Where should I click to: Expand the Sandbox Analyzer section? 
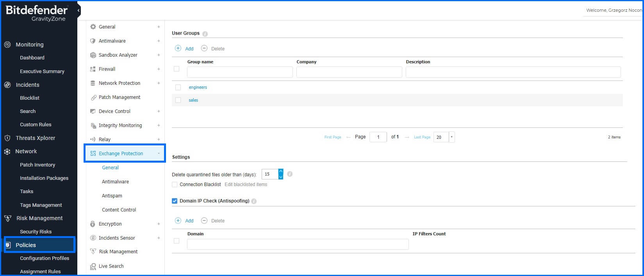159,55
